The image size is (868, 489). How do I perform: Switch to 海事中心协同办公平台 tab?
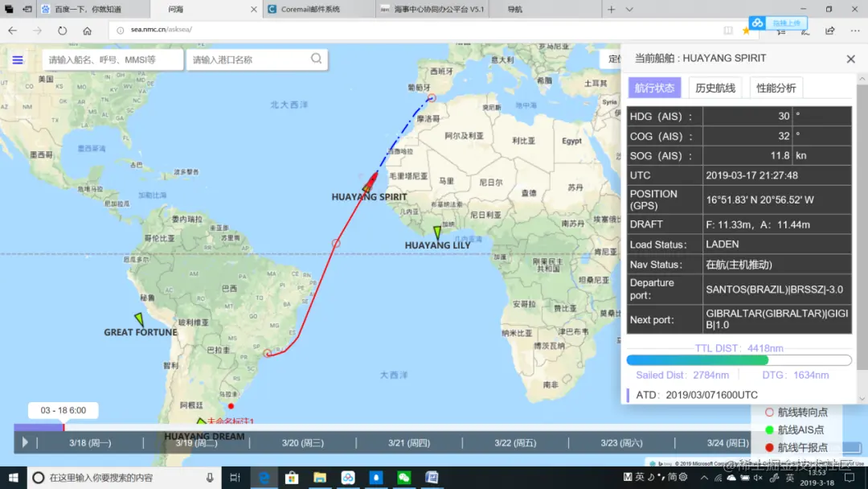pyautogui.click(x=432, y=10)
